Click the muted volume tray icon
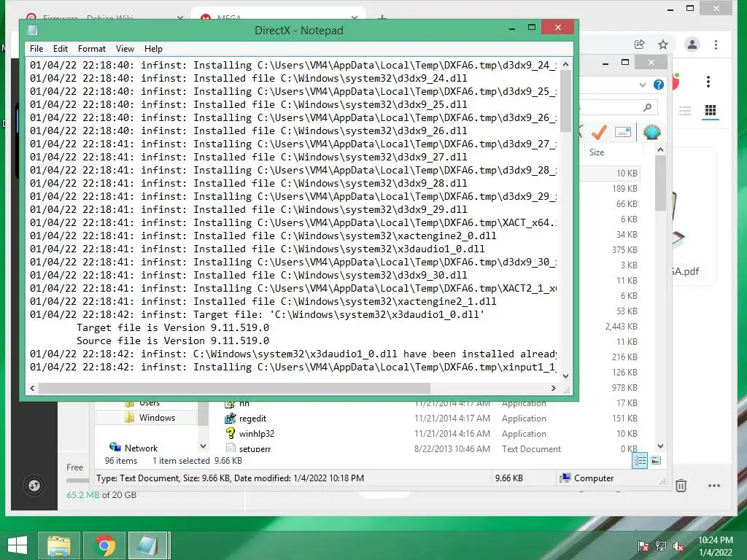 click(x=678, y=546)
